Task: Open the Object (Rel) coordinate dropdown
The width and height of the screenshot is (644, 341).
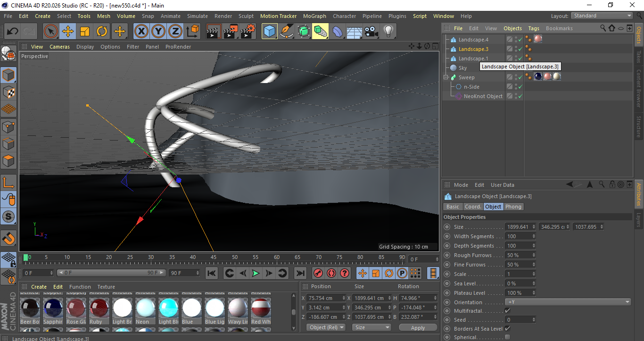Action: tap(326, 327)
